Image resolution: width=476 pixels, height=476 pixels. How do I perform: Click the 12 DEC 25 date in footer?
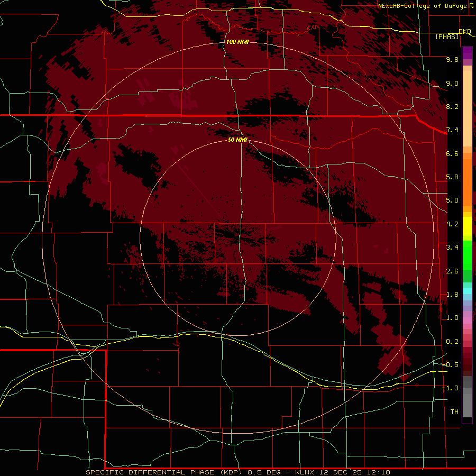point(340,472)
